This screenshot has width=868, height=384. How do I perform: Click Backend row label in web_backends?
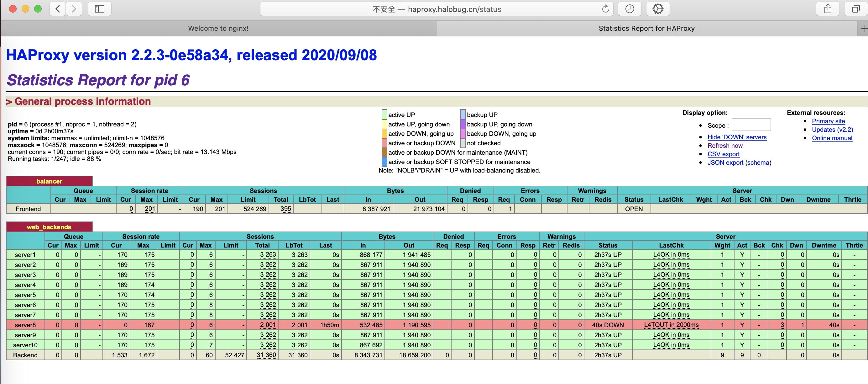25,355
